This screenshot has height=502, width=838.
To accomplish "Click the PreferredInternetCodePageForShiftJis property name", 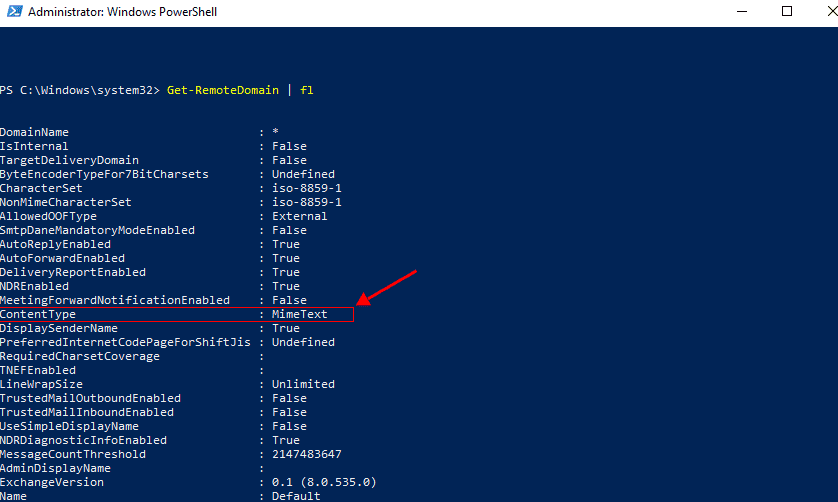I will [125, 342].
